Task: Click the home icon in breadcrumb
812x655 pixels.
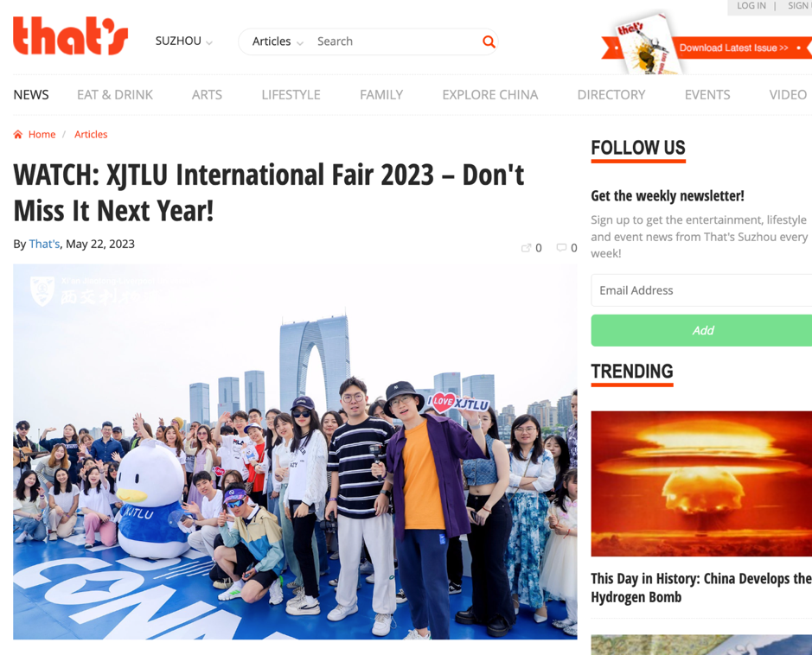Action: [18, 135]
